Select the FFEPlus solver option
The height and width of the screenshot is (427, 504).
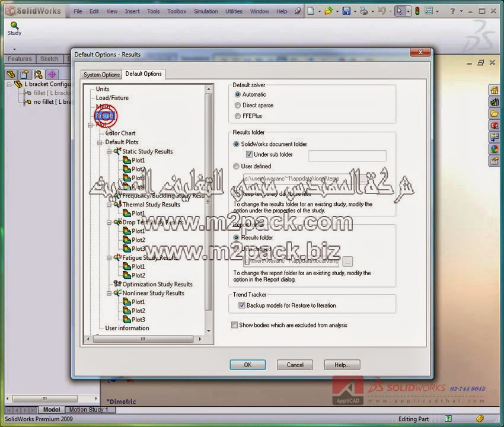tap(238, 116)
